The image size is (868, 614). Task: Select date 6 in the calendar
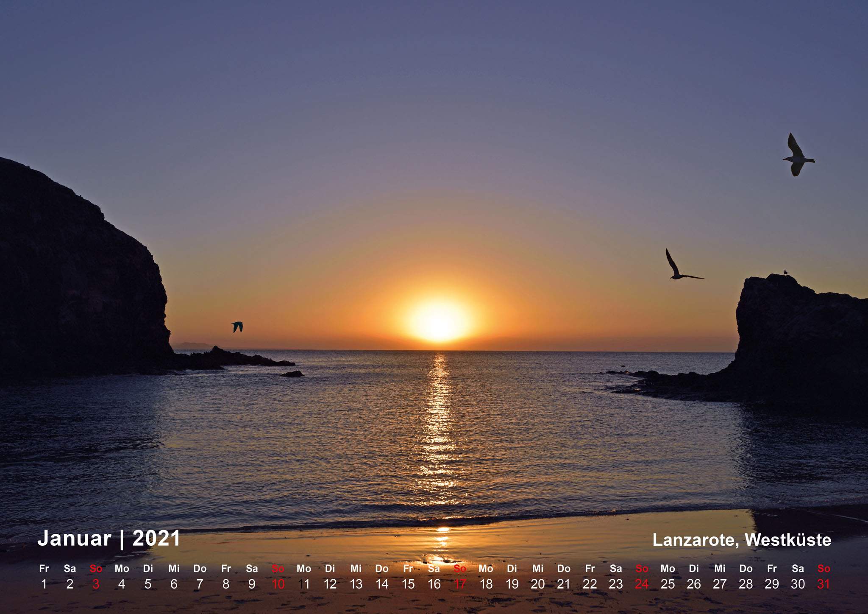pos(174,584)
